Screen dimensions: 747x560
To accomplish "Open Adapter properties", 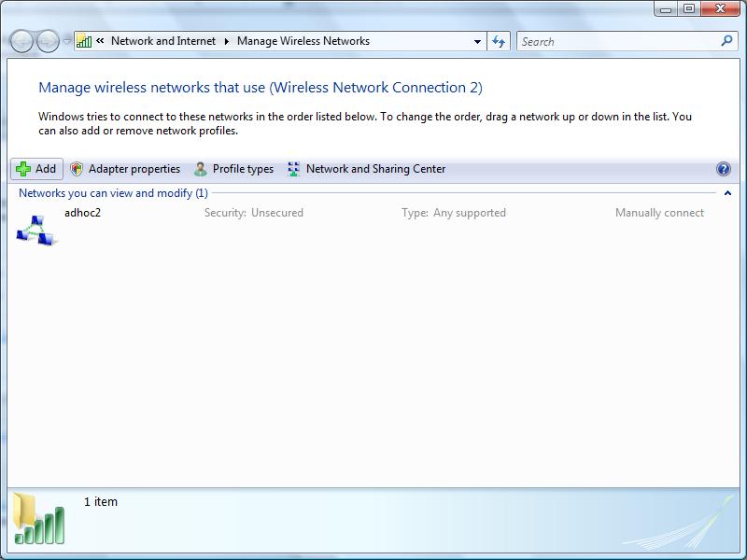I will 125,169.
